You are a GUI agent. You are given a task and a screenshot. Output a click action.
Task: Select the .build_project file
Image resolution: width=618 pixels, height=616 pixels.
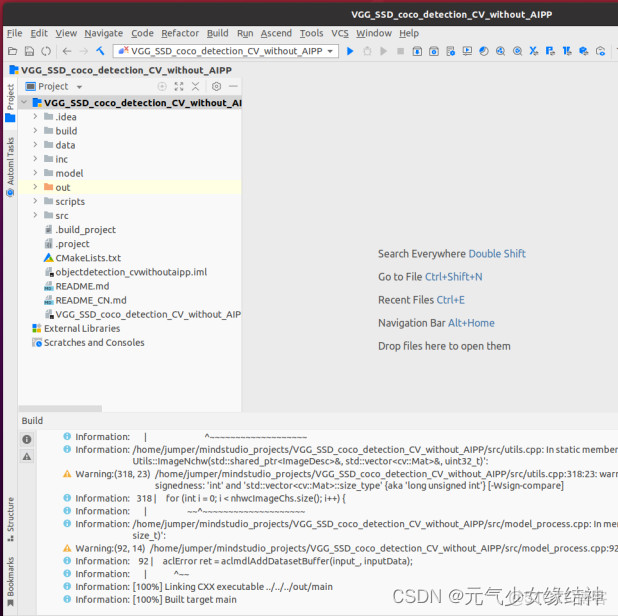[86, 230]
